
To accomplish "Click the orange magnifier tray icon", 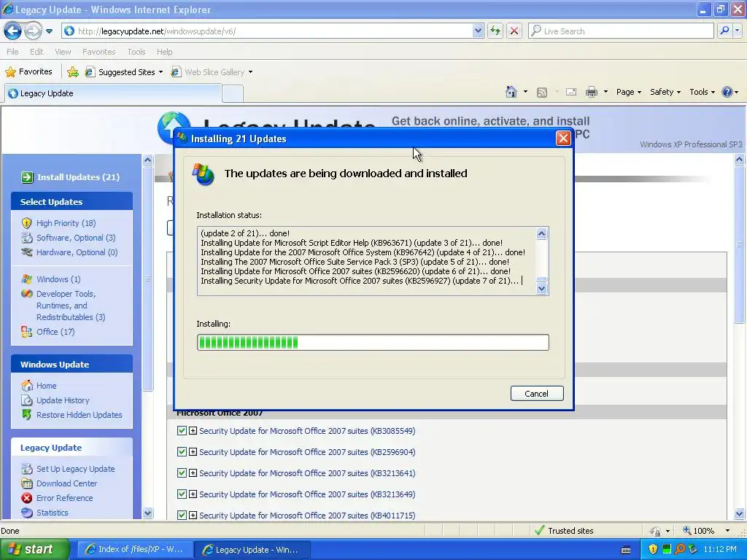I will pos(680,549).
